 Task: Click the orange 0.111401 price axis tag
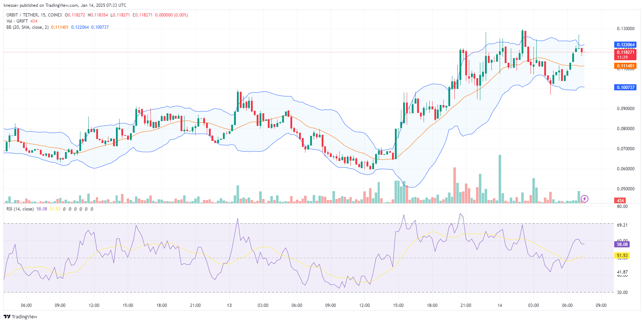[x=625, y=66]
